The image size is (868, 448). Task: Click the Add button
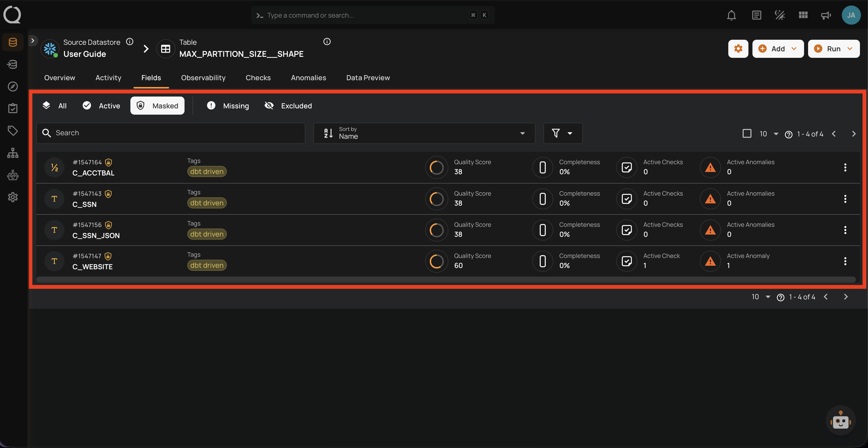[x=778, y=49]
